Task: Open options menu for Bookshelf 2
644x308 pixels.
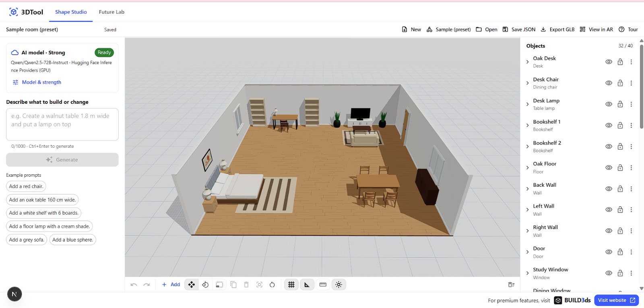Action: coord(631,147)
